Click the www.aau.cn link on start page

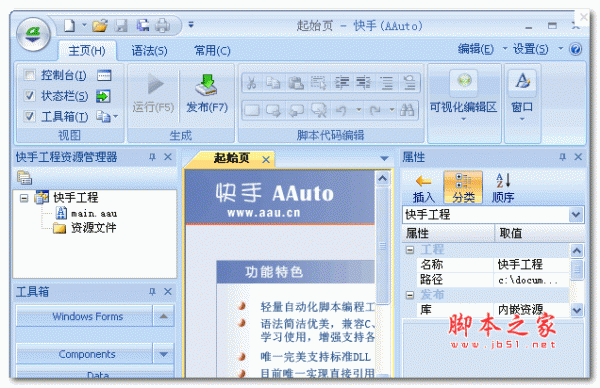point(264,213)
